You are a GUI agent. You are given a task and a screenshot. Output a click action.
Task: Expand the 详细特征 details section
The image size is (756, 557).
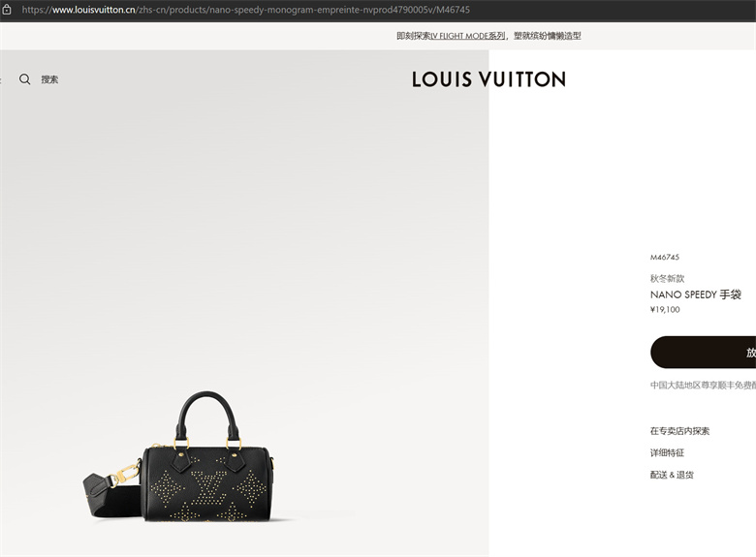pos(667,452)
